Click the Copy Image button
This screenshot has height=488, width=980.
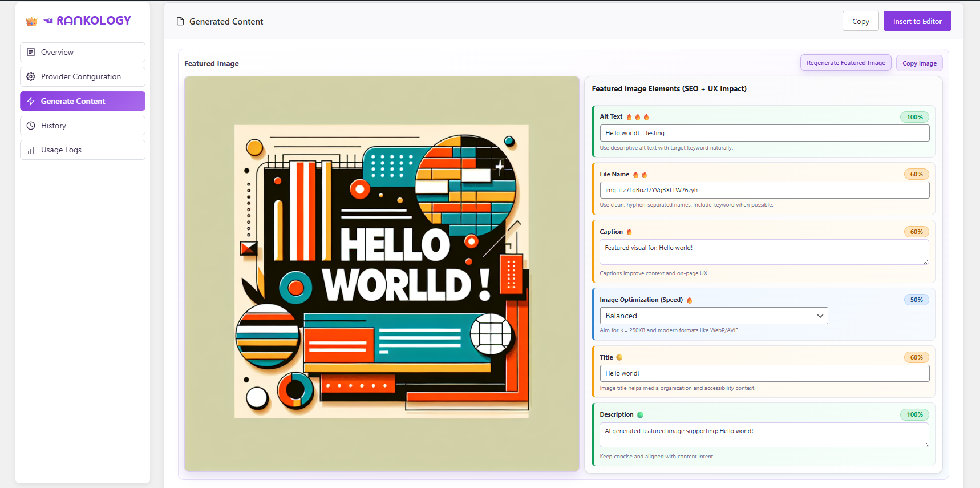click(919, 63)
